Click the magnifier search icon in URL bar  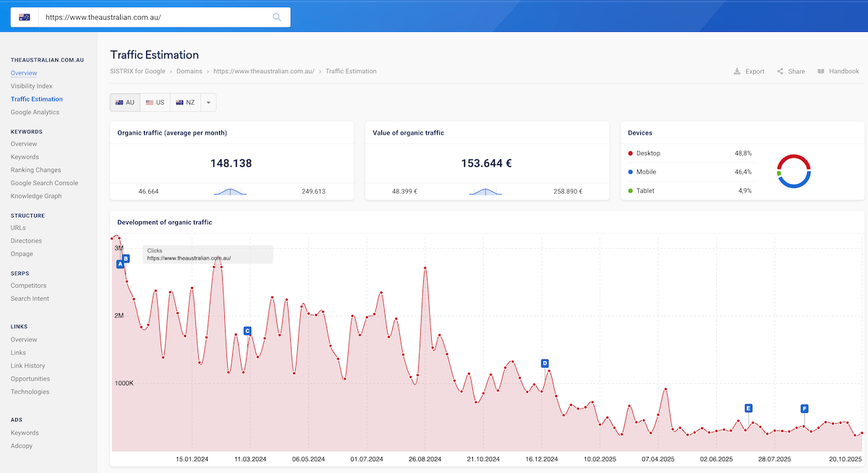click(277, 17)
